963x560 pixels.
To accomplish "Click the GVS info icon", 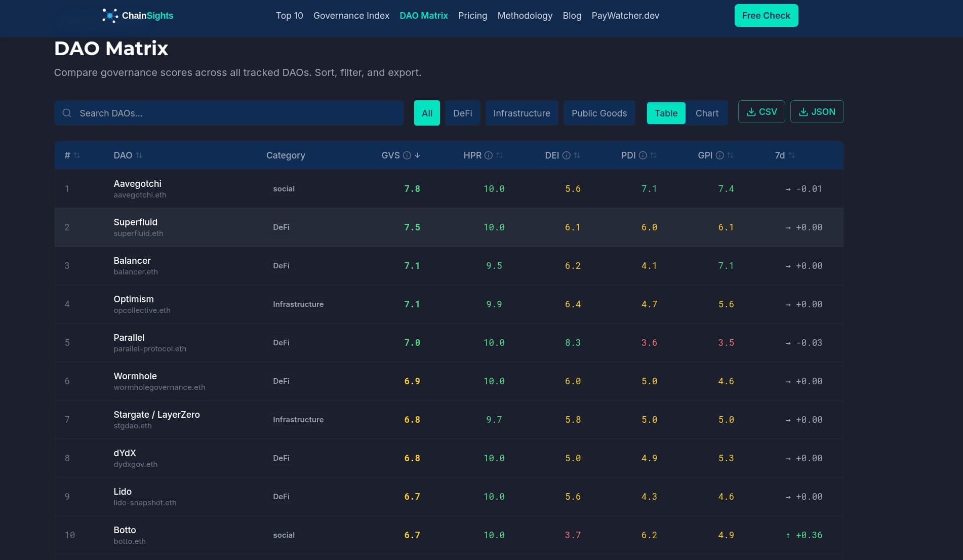I will tap(407, 155).
